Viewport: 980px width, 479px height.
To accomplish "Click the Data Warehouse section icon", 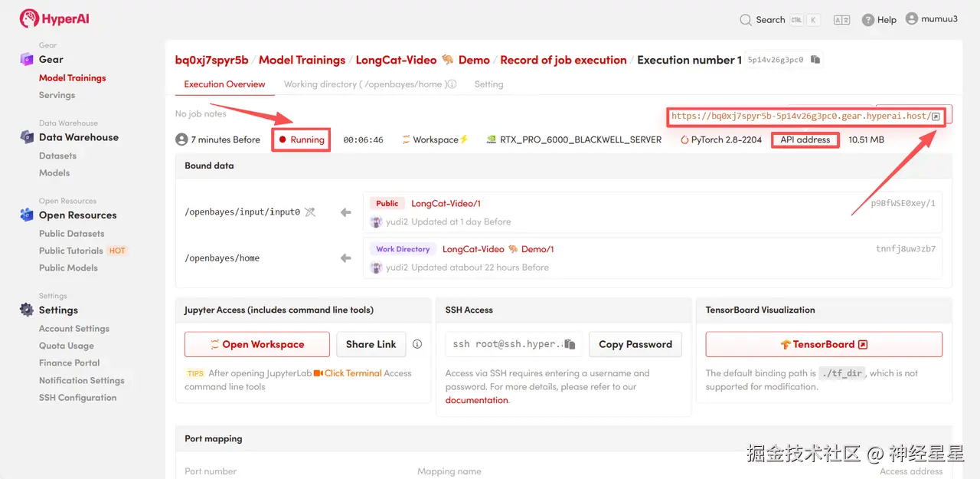I will (x=26, y=137).
